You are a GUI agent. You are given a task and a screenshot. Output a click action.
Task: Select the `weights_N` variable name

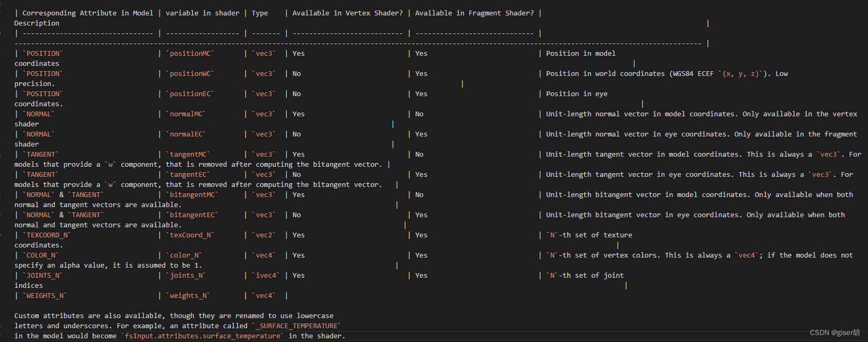[188, 295]
